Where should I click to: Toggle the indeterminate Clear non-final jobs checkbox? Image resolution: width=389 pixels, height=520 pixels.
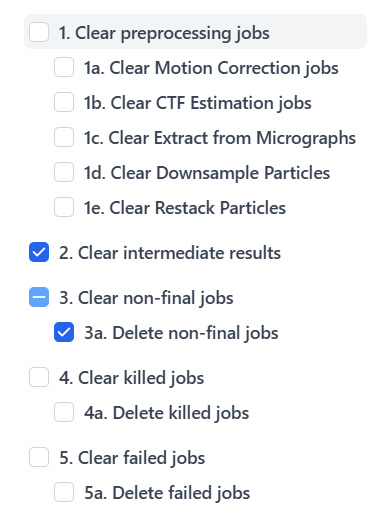click(x=39, y=297)
